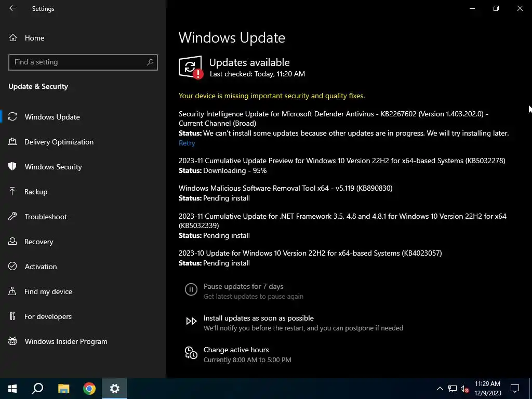Viewport: 532px width, 399px height.
Task: Click the Settings gear taskbar icon
Action: (115, 389)
